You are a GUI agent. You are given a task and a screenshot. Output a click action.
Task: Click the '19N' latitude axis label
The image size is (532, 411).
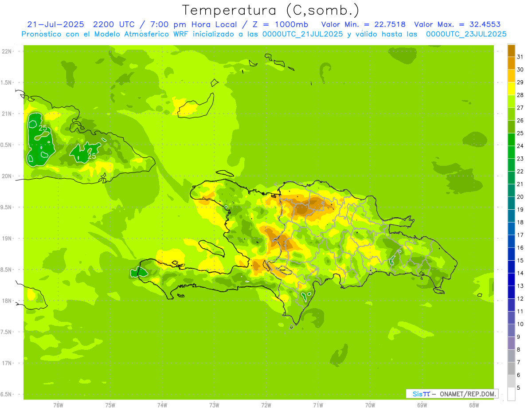7,239
